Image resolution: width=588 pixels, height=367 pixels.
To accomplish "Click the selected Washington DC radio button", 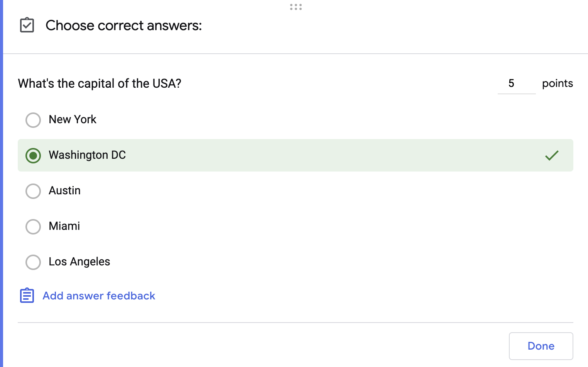I will point(33,155).
